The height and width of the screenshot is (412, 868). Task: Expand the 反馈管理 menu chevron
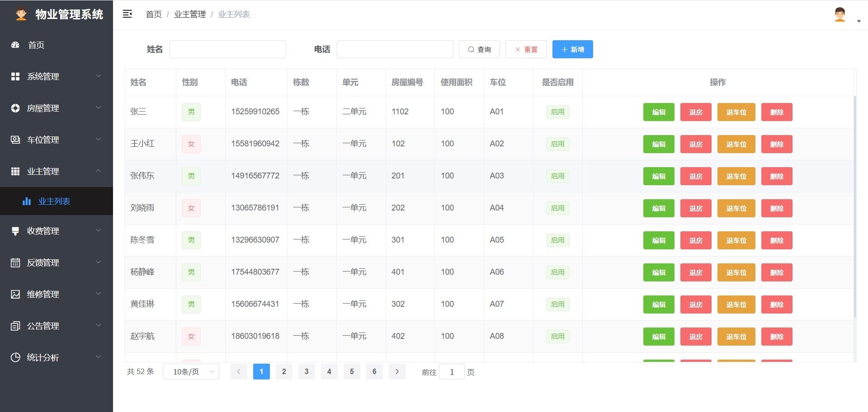(x=98, y=262)
